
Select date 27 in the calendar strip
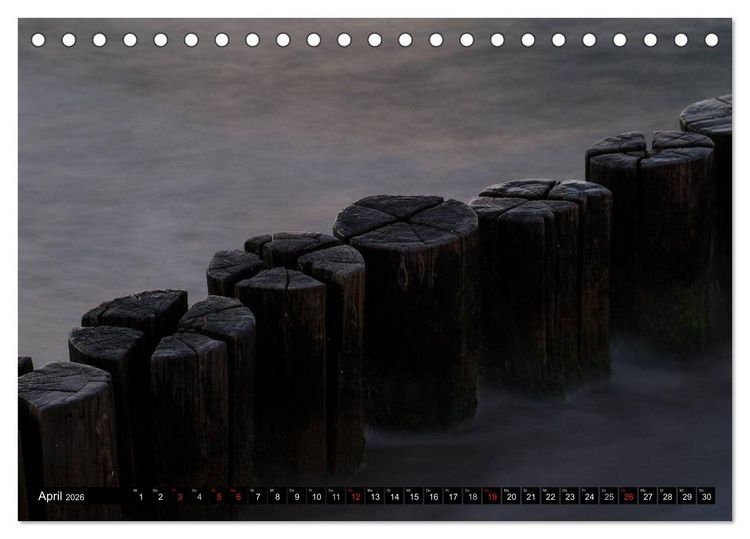pos(649,495)
